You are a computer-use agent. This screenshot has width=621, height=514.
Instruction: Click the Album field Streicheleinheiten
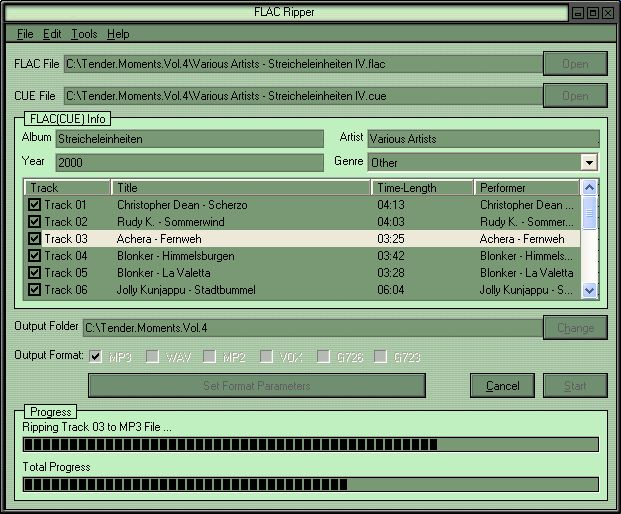(x=189, y=139)
